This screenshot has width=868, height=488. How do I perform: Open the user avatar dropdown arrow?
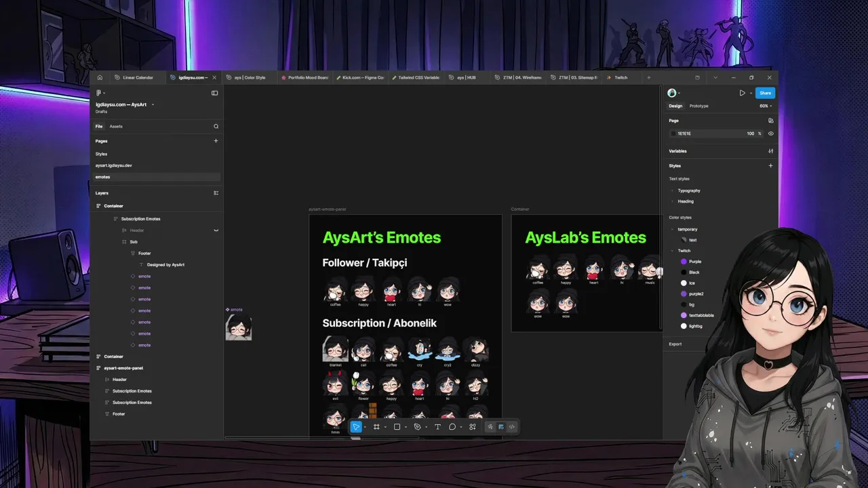point(679,93)
